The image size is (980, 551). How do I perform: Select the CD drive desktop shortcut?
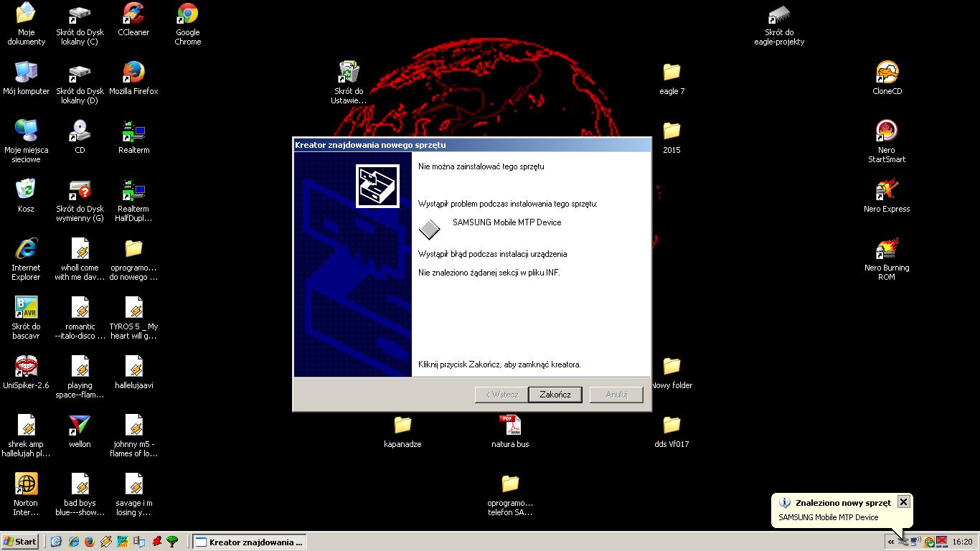(80, 137)
